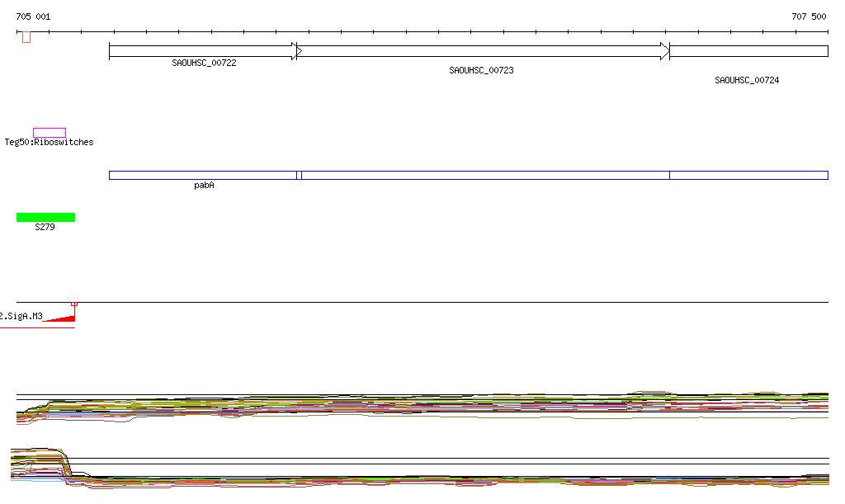Click the S279 text label
Image resolution: width=845 pixels, height=504 pixels.
(45, 227)
